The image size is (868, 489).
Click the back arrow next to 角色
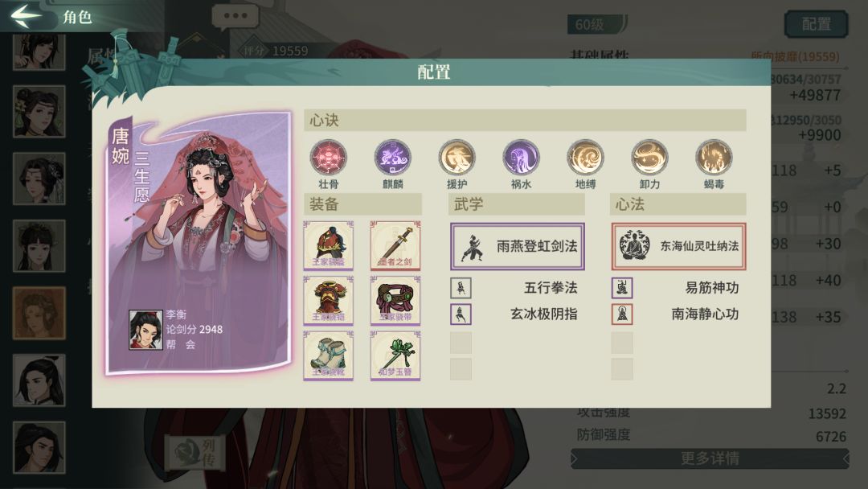[26, 15]
